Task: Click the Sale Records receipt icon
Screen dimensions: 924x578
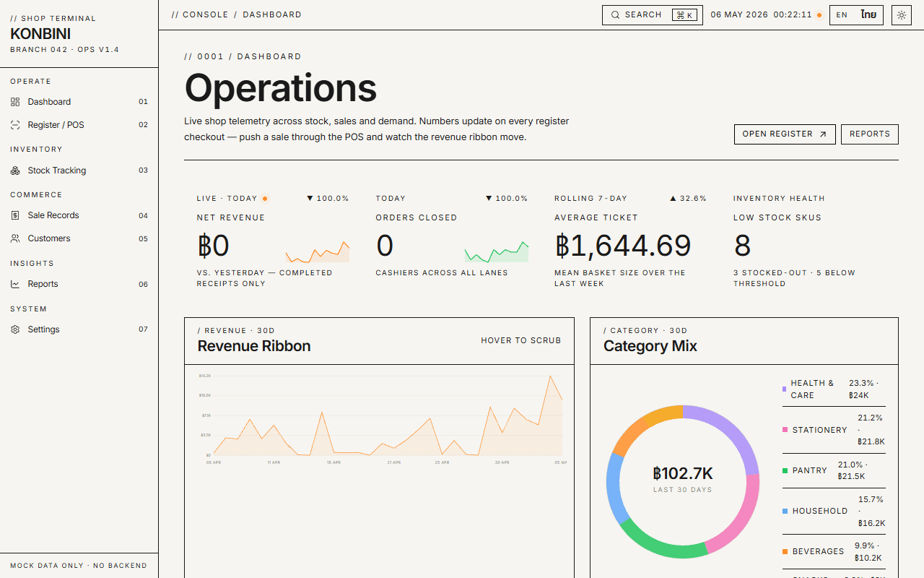Action: pos(15,215)
